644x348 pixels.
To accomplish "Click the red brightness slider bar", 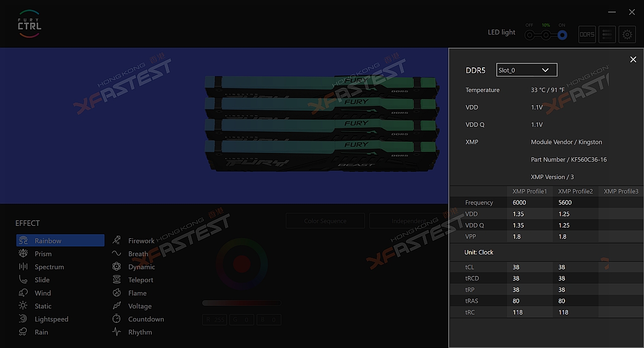I will click(x=242, y=303).
